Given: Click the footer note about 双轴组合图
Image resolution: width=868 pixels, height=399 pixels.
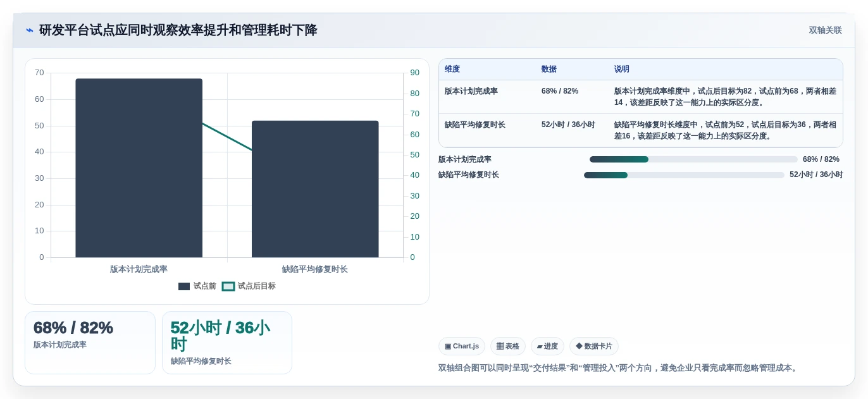Looking at the screenshot, I should click(x=619, y=367).
